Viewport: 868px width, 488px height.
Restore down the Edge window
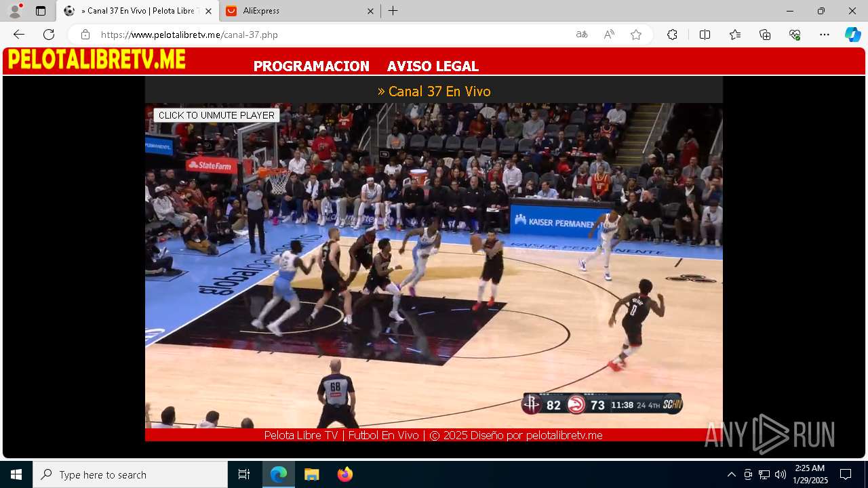tap(821, 11)
